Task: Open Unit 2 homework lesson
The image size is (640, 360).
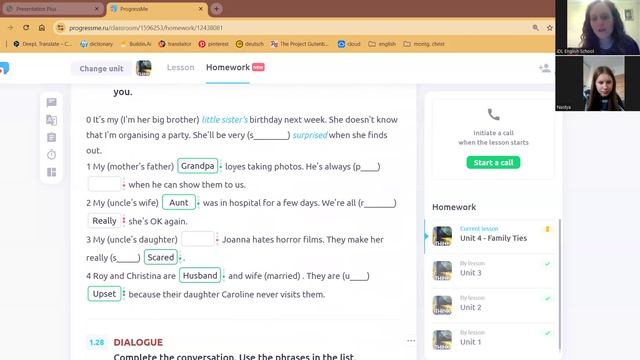Action: [492, 305]
